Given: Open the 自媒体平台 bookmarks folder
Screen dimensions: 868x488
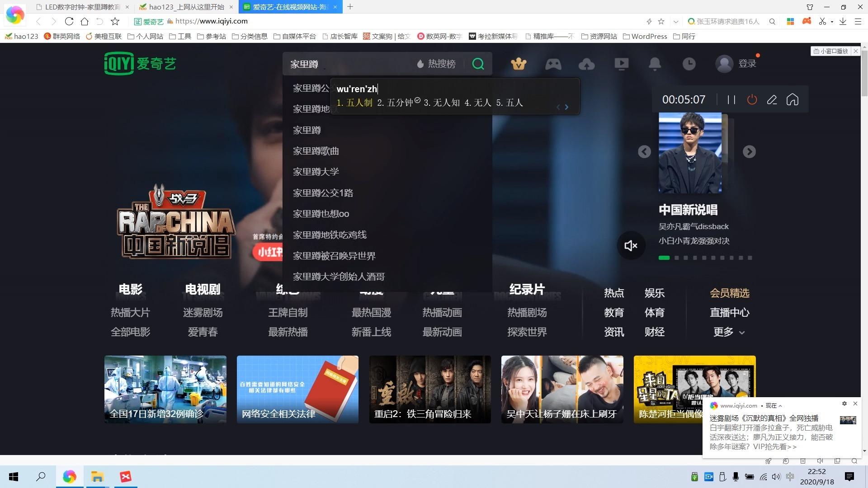Looking at the screenshot, I should click(x=295, y=36).
